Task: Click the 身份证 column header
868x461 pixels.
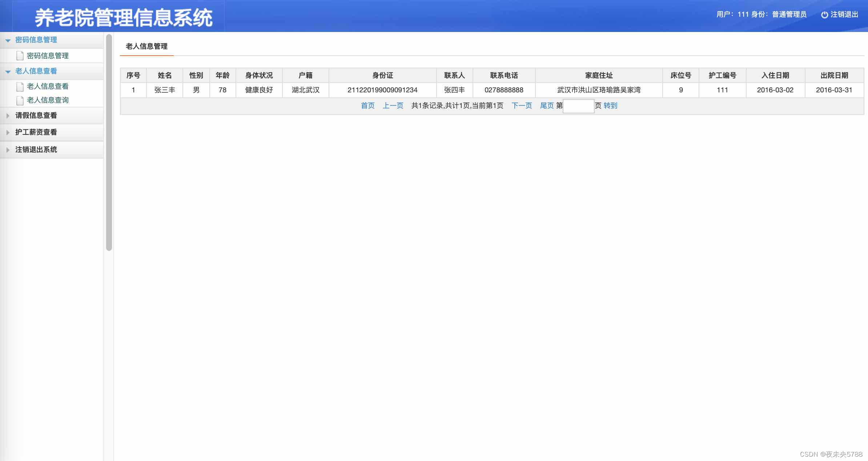Action: tap(383, 75)
